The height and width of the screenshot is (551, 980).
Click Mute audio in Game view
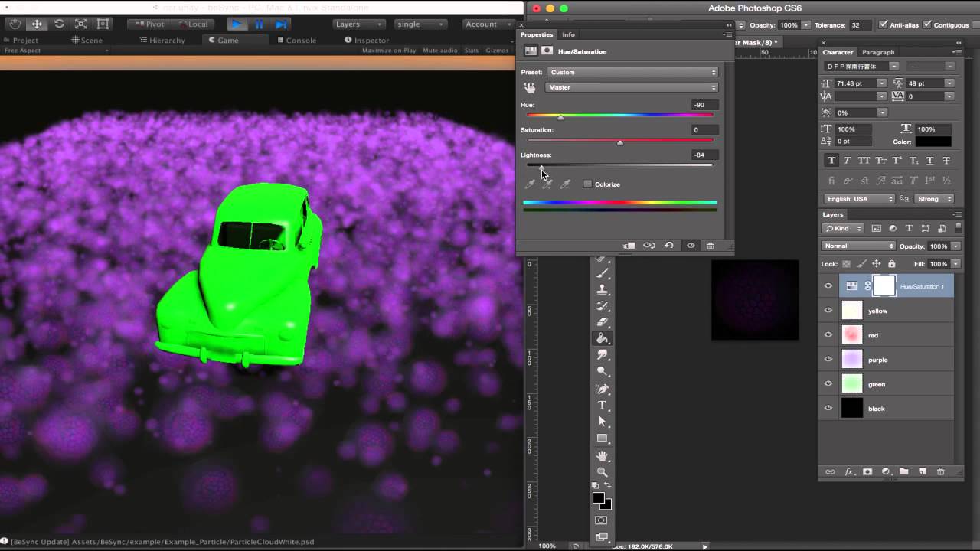coord(440,51)
